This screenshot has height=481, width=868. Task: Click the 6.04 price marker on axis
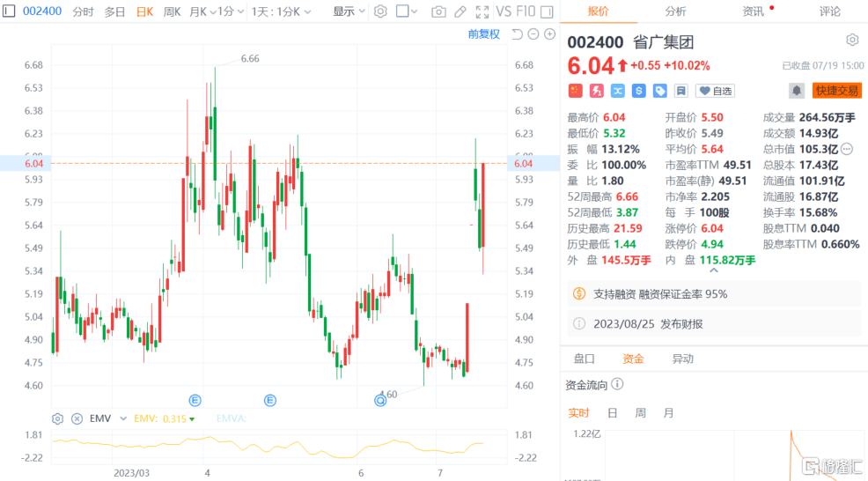[523, 163]
